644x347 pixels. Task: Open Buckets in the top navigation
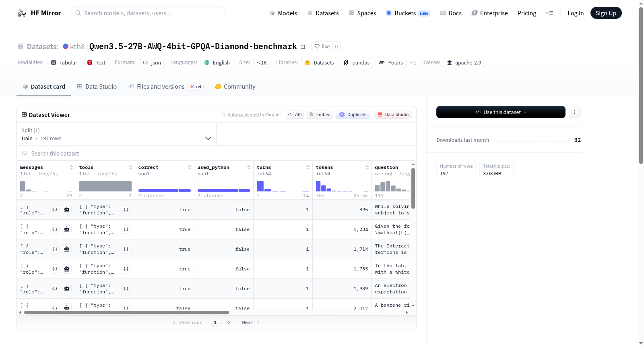(408, 13)
